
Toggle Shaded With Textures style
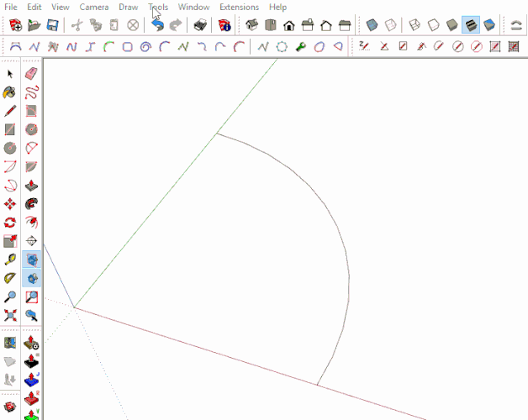click(471, 25)
